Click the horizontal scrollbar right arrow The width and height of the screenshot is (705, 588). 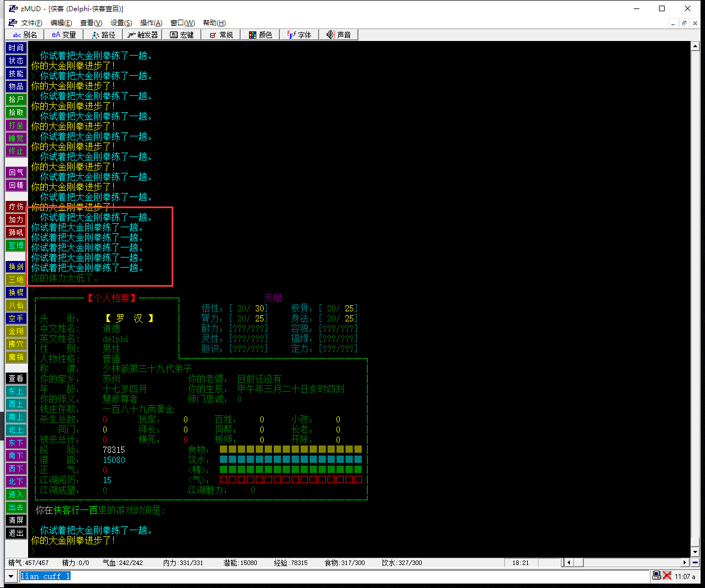685,562
